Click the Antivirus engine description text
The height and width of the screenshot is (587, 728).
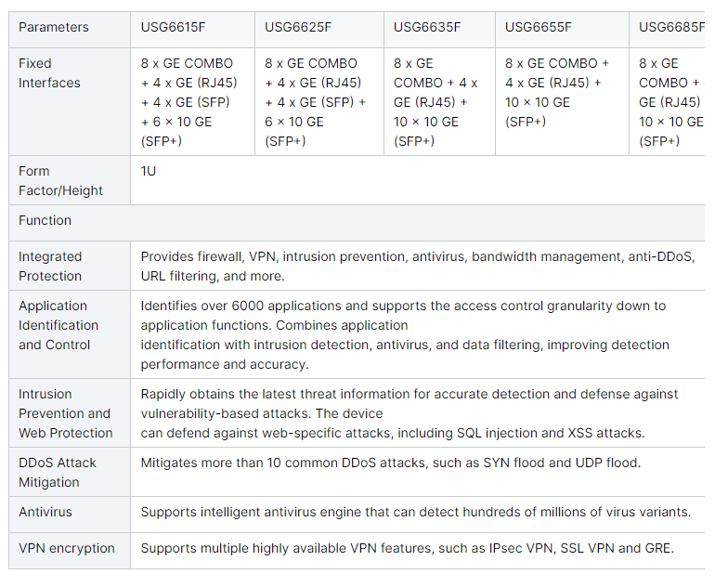click(416, 512)
